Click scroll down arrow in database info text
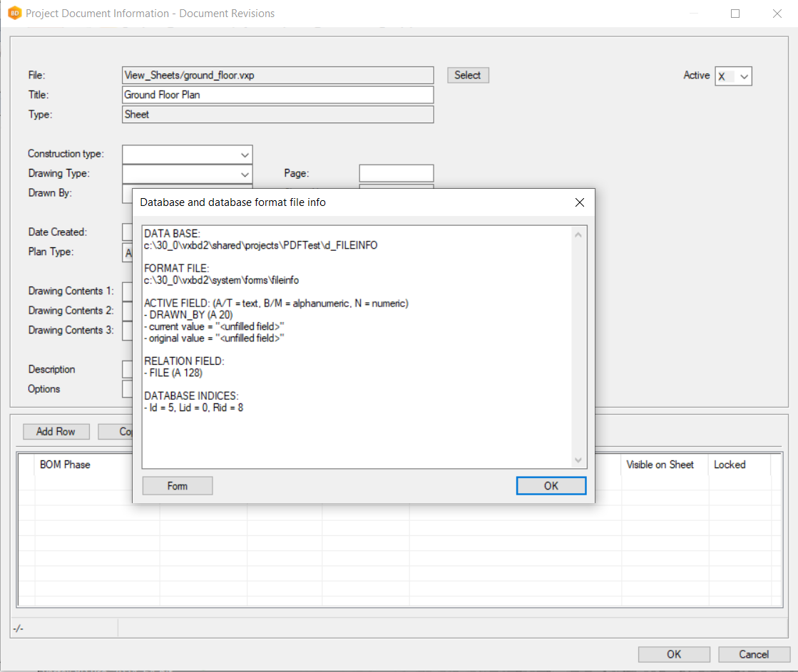The image size is (798, 672). tap(578, 460)
